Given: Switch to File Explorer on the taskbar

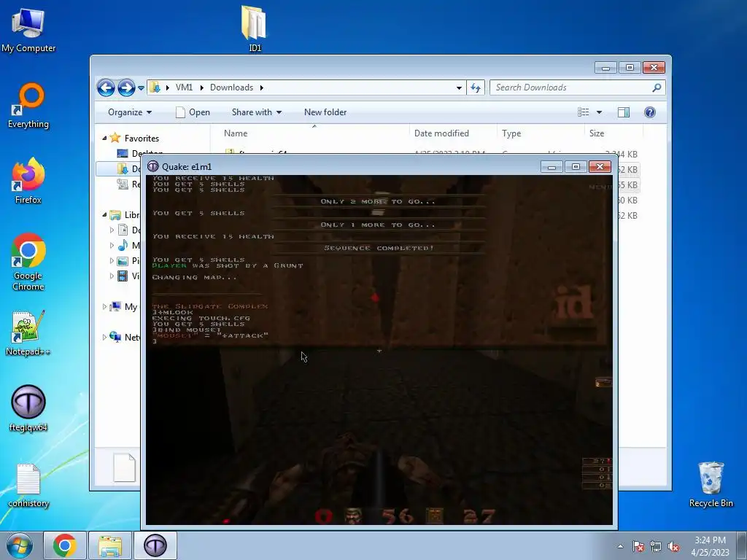Looking at the screenshot, I should point(110,545).
